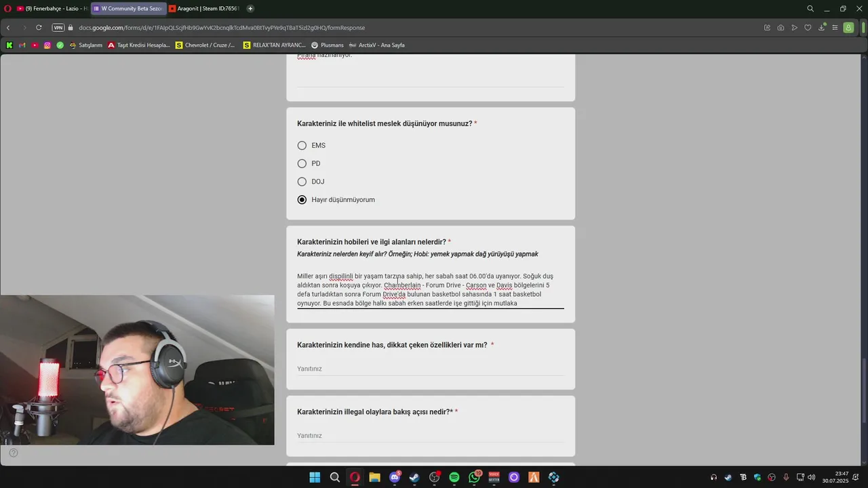Image resolution: width=868 pixels, height=488 pixels.
Task: Open the Opera menu logo
Action: pos(7,9)
